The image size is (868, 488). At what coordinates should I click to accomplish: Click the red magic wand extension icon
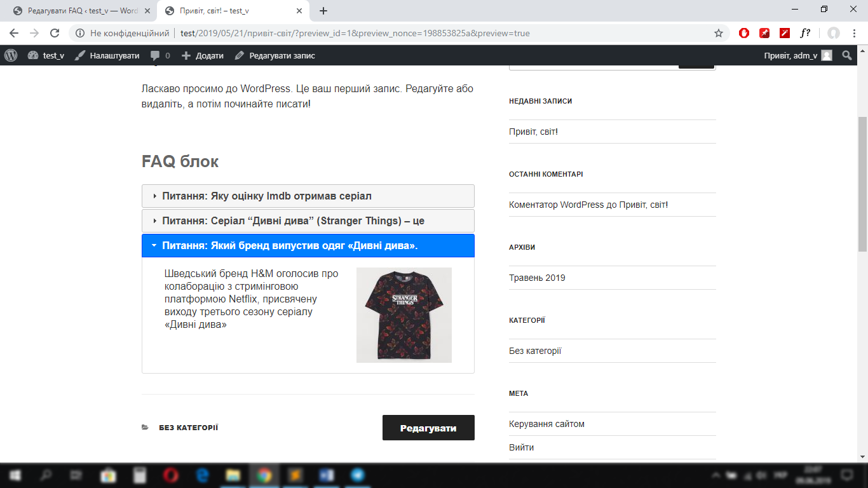[785, 33]
